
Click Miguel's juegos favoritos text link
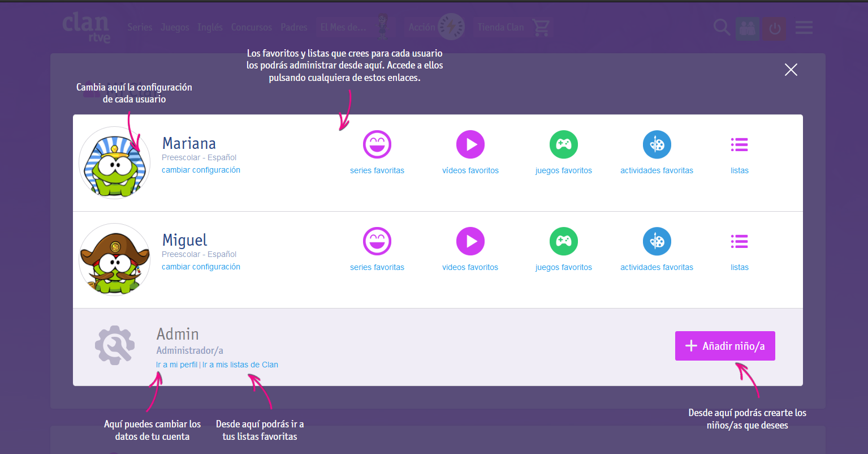(564, 267)
